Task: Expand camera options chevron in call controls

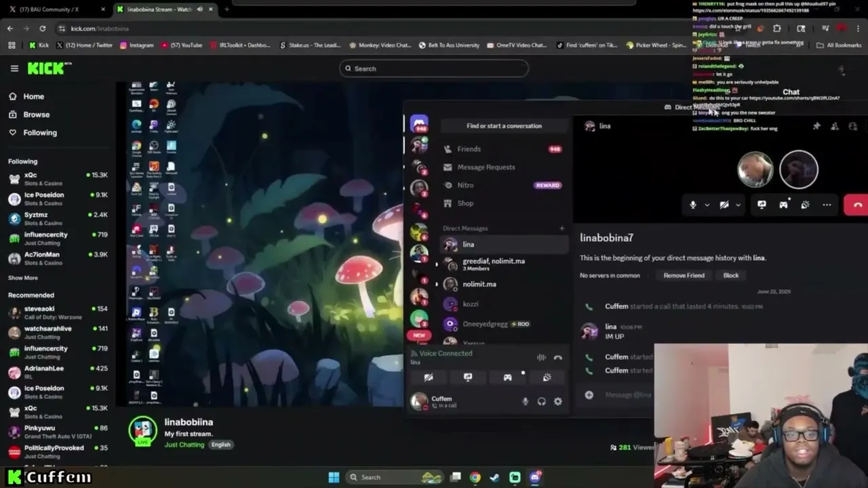Action: click(x=738, y=205)
